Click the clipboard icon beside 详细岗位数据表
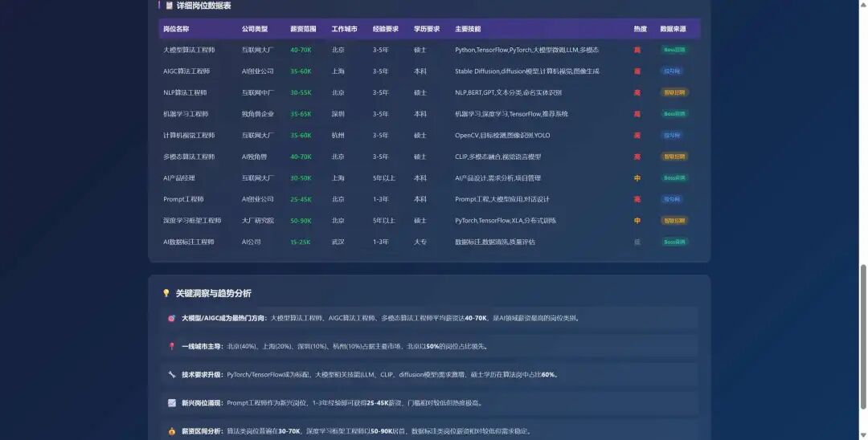The image size is (868, 440). (x=170, y=6)
